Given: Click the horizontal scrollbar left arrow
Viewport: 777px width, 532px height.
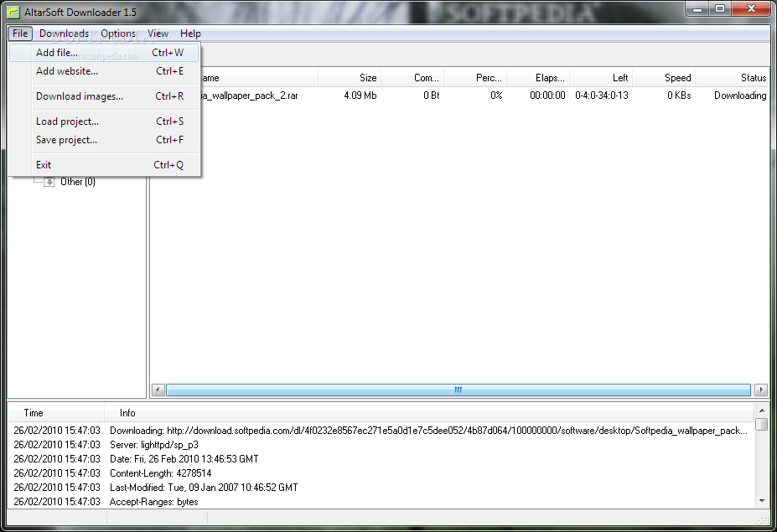Looking at the screenshot, I should 158,390.
